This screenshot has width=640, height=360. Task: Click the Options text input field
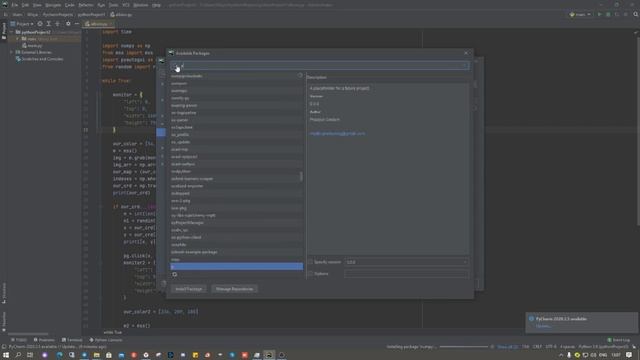click(x=407, y=274)
